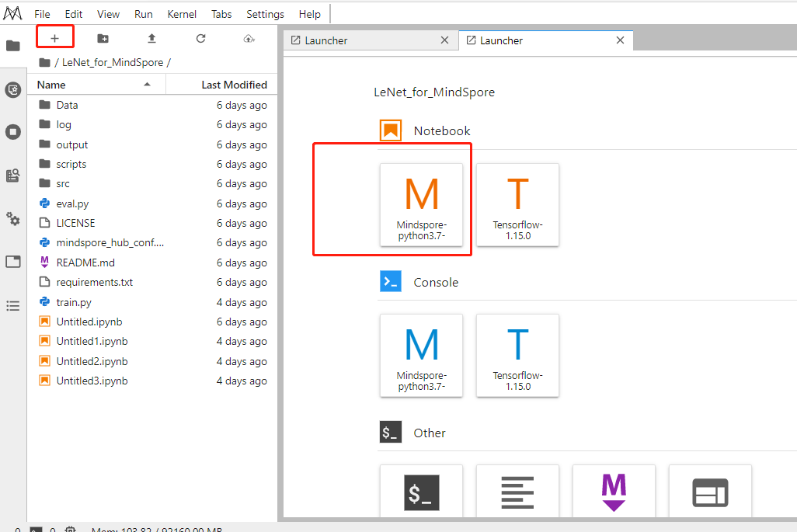The height and width of the screenshot is (532, 797).
Task: Open the src folder
Action: [x=152, y=183]
